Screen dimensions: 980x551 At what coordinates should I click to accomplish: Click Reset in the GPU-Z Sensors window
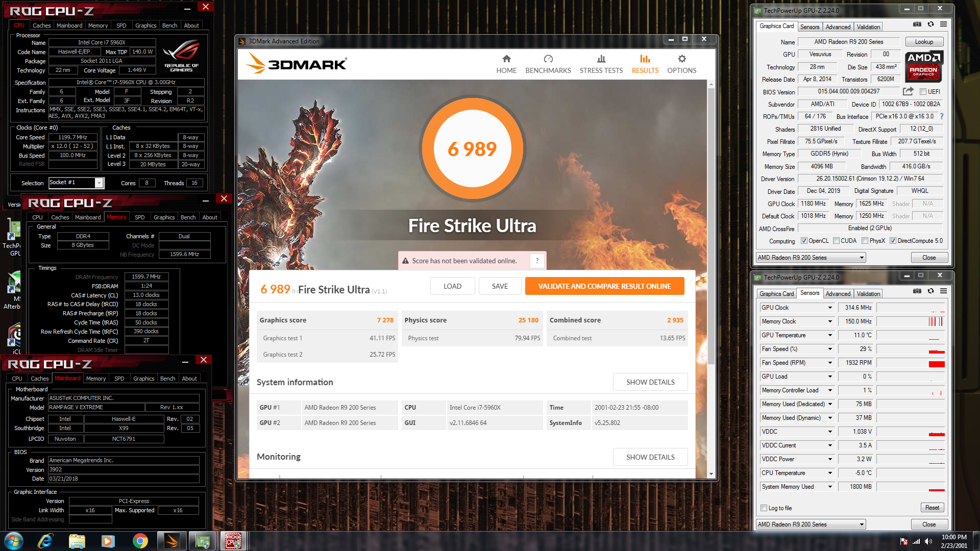(x=932, y=508)
